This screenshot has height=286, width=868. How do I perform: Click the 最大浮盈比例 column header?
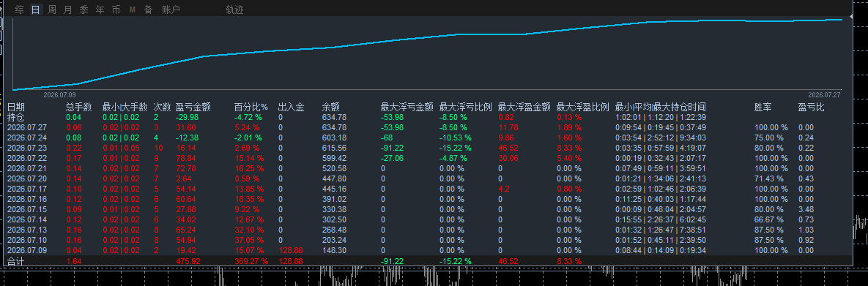click(x=583, y=107)
